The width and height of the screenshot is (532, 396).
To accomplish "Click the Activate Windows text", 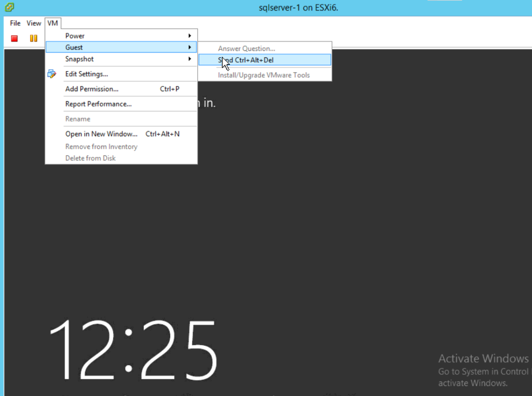I will click(x=483, y=359).
